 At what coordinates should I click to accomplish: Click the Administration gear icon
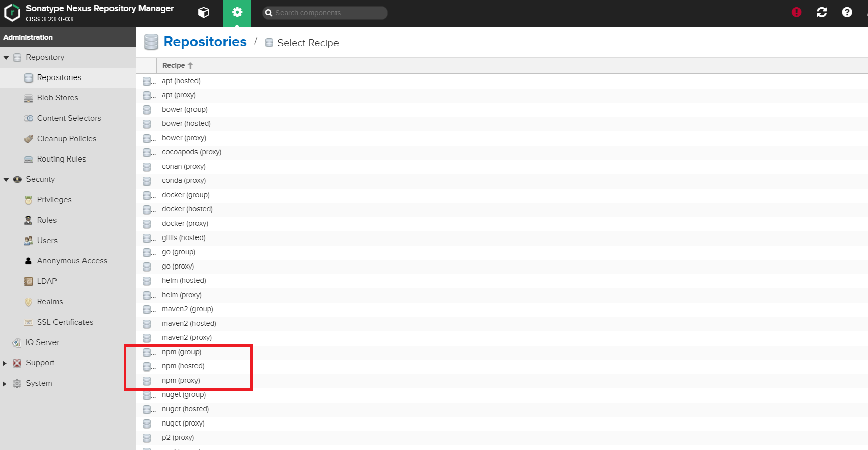[237, 13]
